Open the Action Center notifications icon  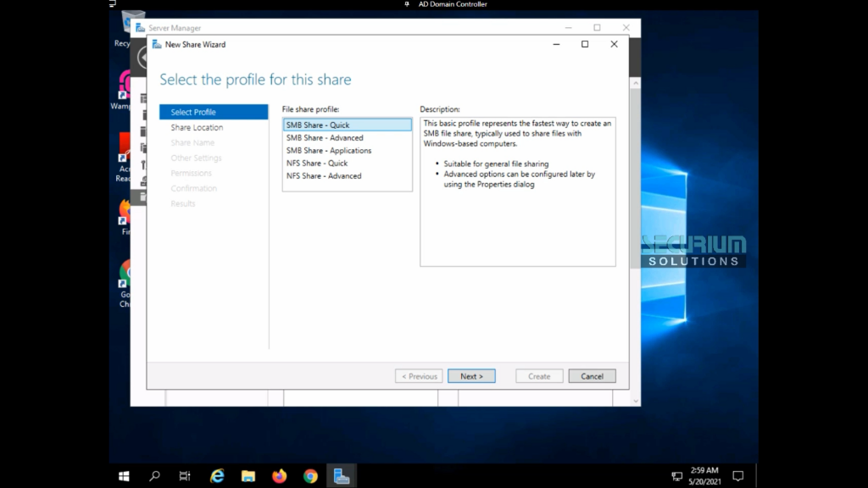point(738,476)
